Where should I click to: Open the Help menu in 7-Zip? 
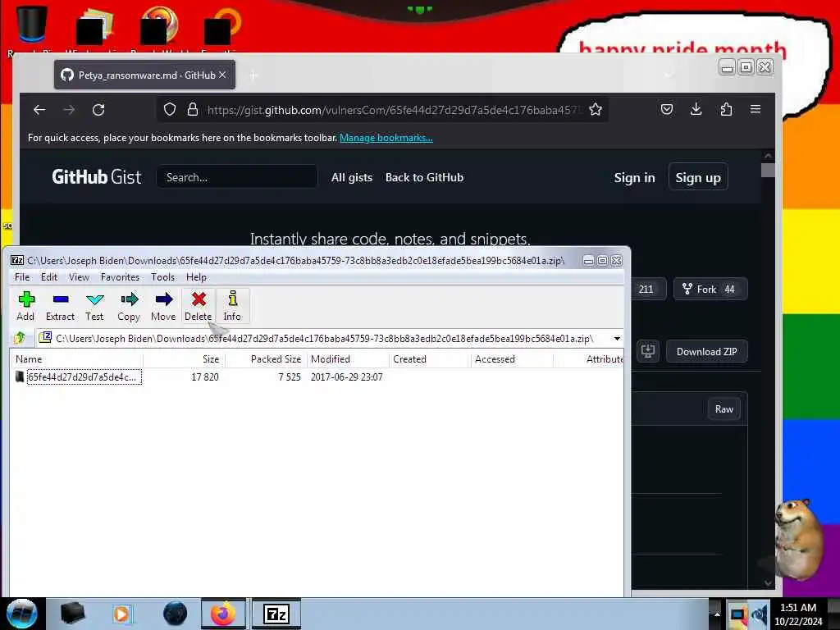click(196, 277)
